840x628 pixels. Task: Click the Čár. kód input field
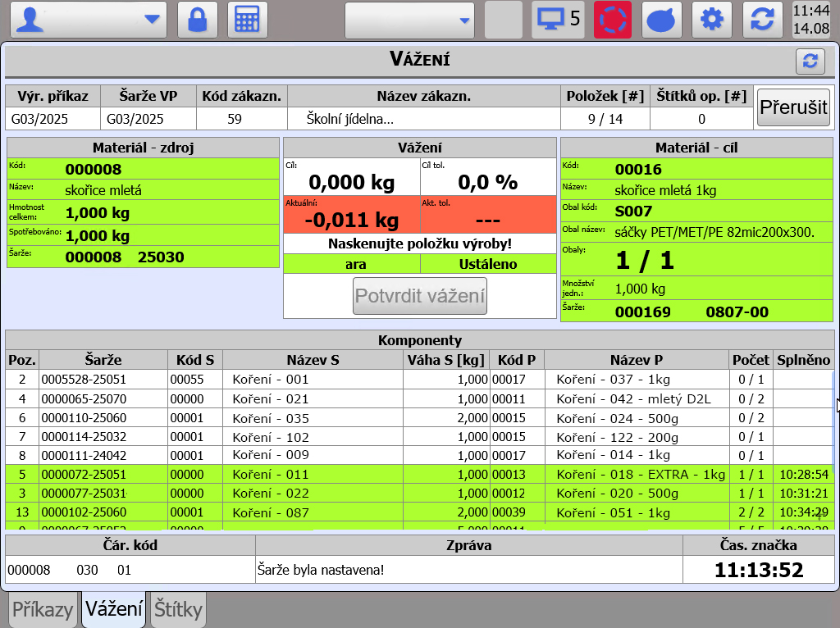(130, 570)
